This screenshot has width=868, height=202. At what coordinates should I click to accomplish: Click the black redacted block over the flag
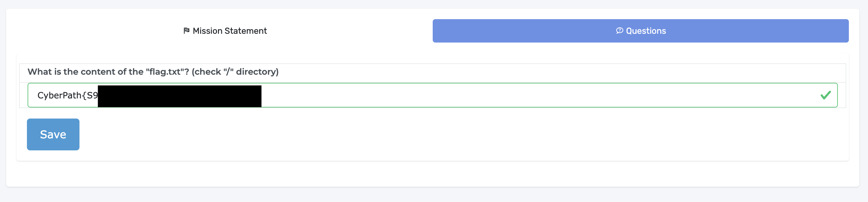pos(180,96)
